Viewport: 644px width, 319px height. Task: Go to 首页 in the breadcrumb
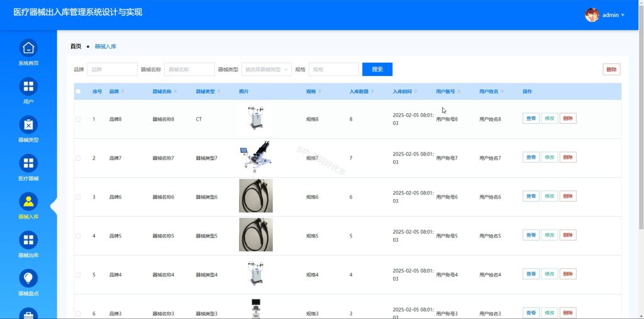point(75,46)
